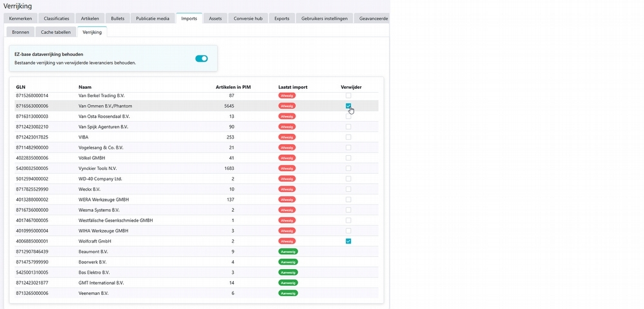Check Verwijder box for VIBA
This screenshot has height=309, width=644.
[348, 137]
